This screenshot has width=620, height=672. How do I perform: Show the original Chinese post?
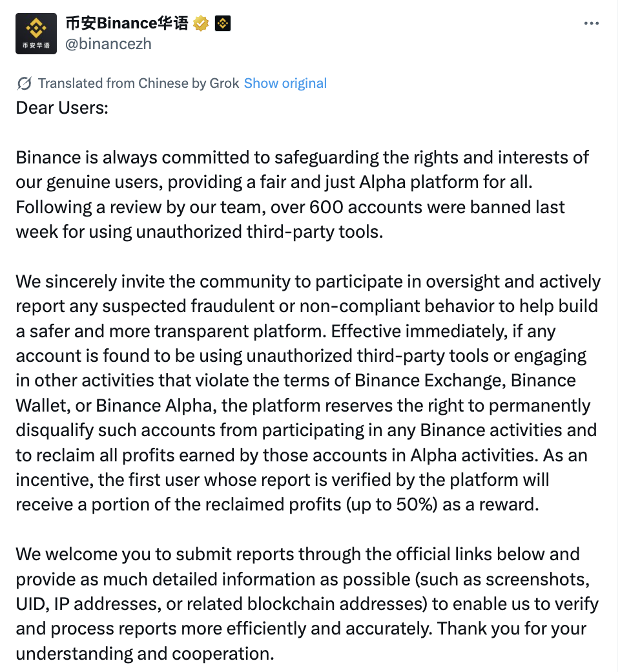click(x=285, y=83)
